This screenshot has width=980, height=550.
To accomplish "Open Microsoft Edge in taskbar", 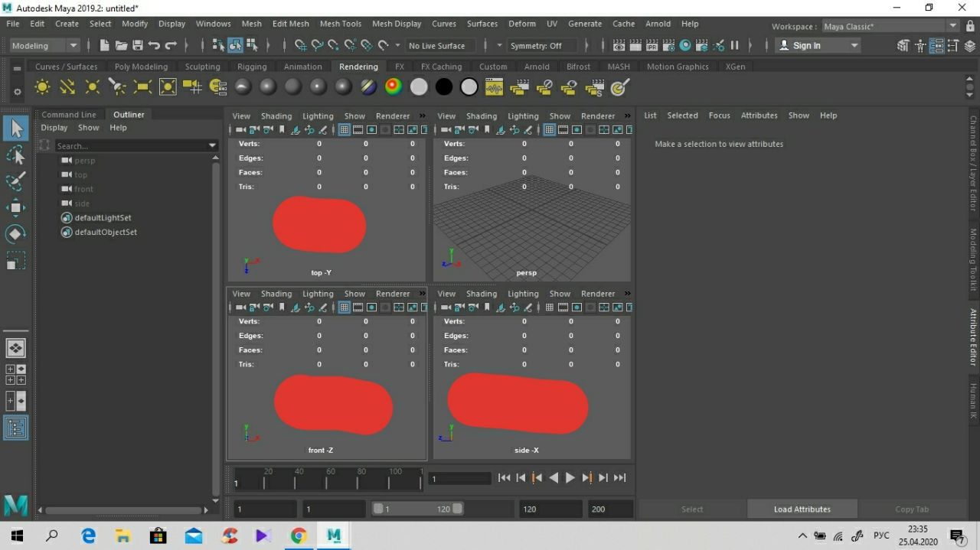I will (89, 535).
